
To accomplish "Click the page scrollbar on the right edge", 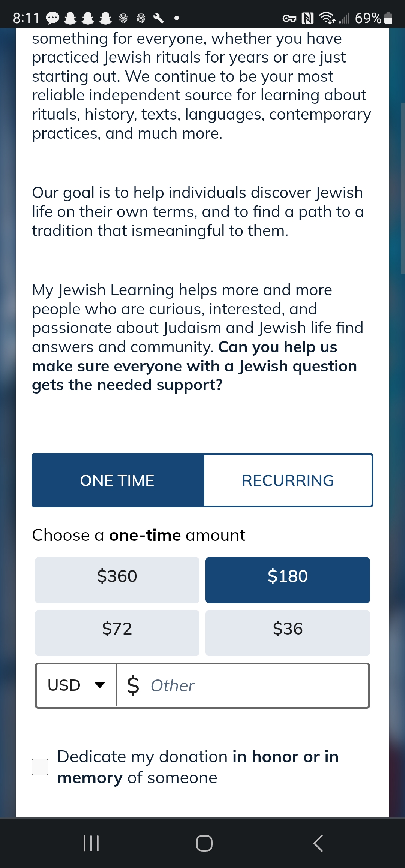I will pyautogui.click(x=402, y=187).
